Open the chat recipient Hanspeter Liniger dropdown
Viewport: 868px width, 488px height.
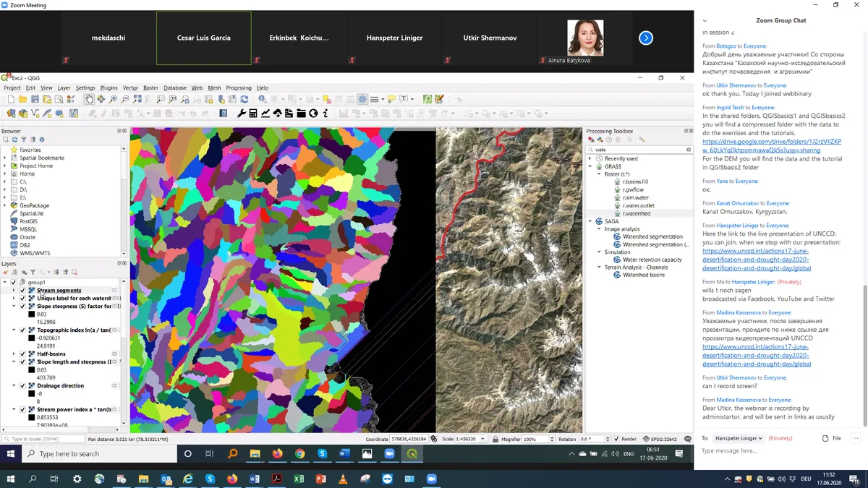[x=739, y=438]
